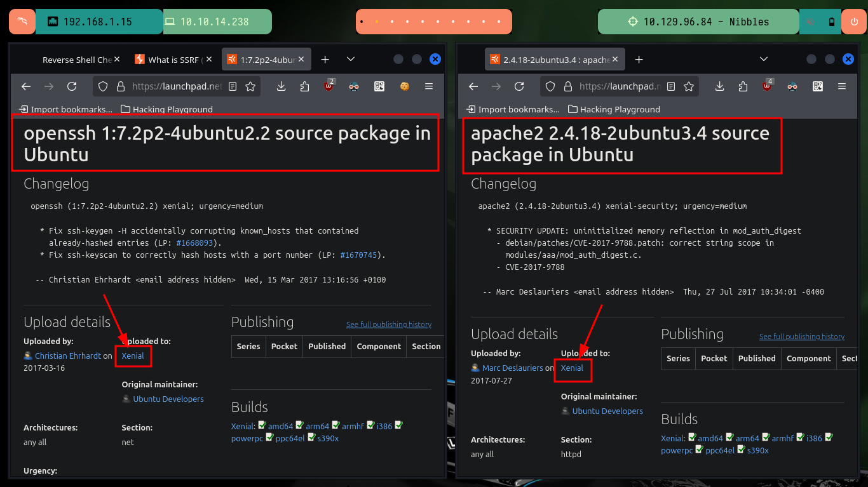Toggle reader view in the openssh window
The width and height of the screenshot is (868, 487).
tap(233, 86)
